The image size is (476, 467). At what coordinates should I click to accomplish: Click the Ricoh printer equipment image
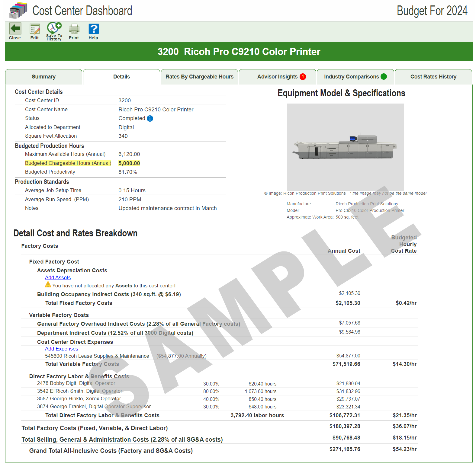(345, 147)
